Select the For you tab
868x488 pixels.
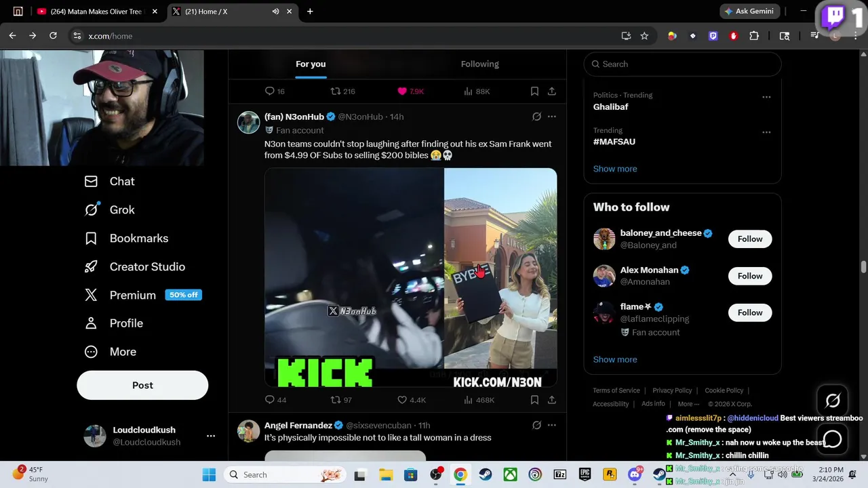[x=311, y=64]
